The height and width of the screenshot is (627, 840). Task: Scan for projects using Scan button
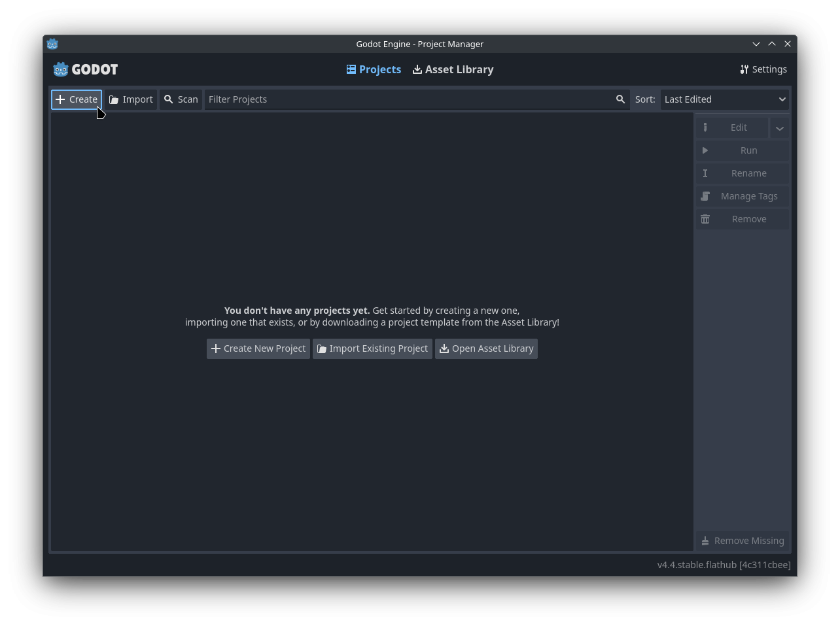(181, 99)
